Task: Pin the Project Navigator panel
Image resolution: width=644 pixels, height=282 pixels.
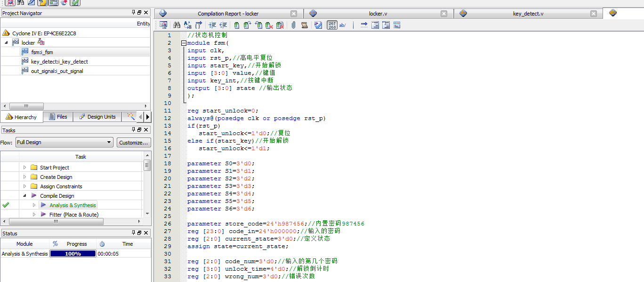Action: click(134, 13)
